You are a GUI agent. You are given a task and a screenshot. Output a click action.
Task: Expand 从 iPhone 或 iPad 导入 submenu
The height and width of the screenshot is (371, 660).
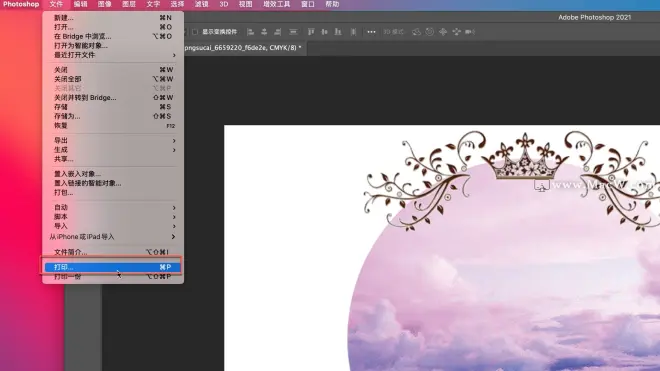113,237
